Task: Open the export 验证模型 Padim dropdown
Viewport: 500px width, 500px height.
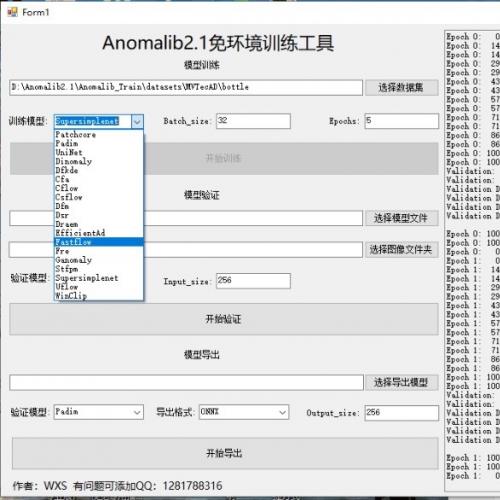Action: [99, 412]
